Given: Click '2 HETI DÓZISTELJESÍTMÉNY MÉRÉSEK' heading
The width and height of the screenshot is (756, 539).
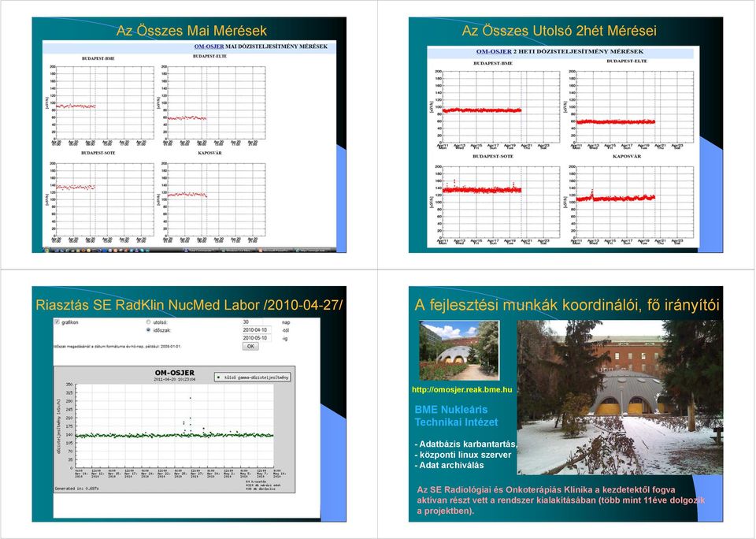Looking at the screenshot, I should 578,51.
